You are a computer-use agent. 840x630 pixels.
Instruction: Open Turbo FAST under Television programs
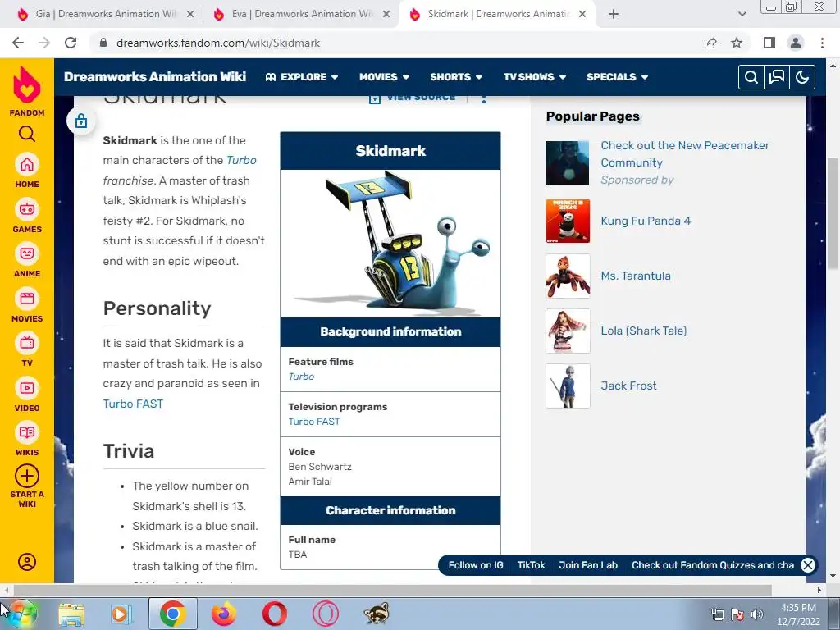point(314,422)
